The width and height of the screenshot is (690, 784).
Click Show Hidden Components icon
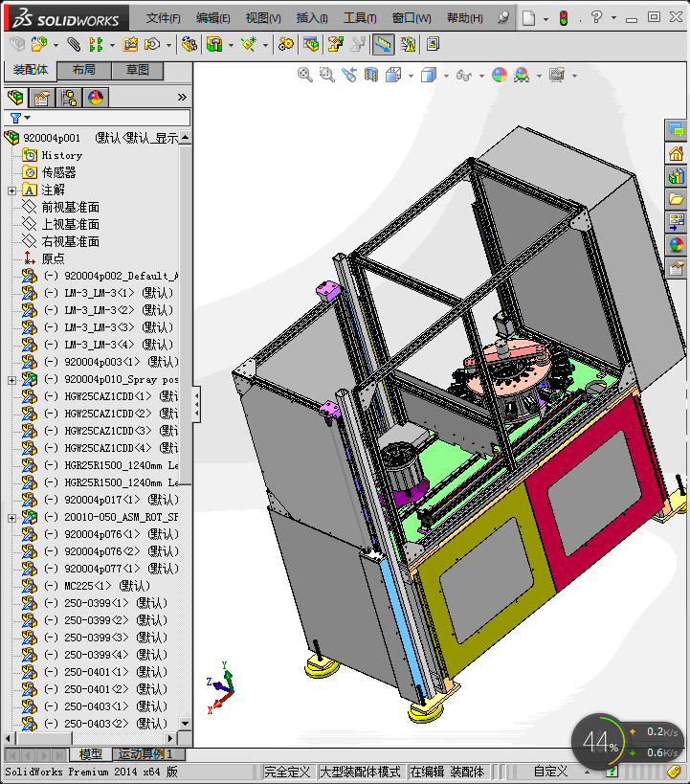(x=189, y=44)
